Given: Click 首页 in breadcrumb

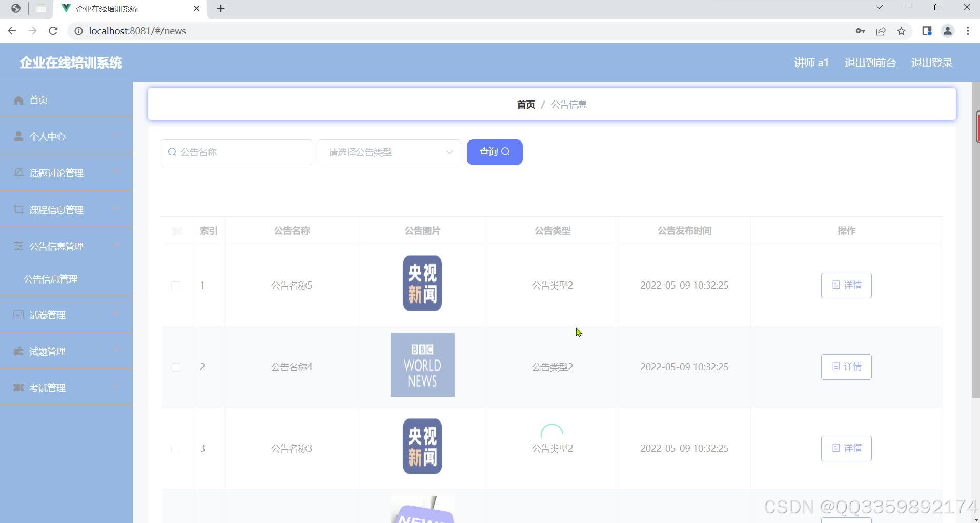Looking at the screenshot, I should point(526,105).
